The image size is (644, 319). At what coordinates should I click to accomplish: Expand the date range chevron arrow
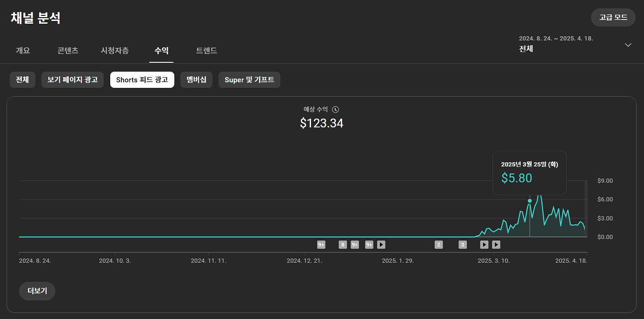pyautogui.click(x=628, y=45)
